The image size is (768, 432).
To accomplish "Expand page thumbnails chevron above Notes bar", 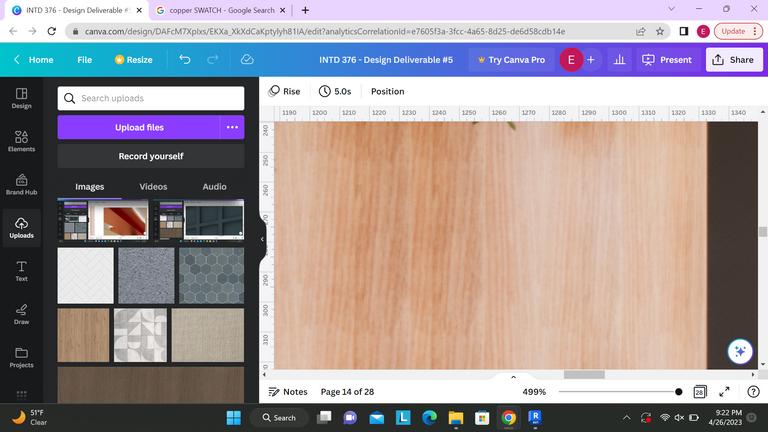I will [x=513, y=377].
